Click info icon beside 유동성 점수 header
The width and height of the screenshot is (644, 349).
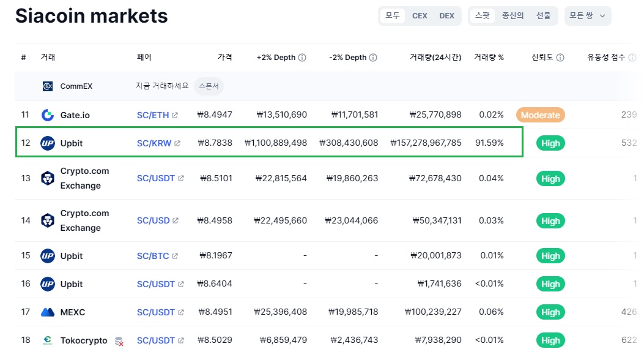(632, 58)
